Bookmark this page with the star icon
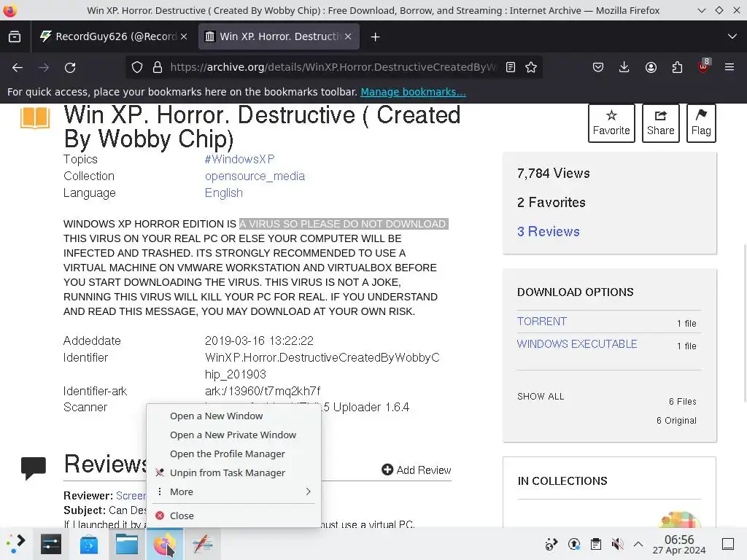 coord(531,67)
